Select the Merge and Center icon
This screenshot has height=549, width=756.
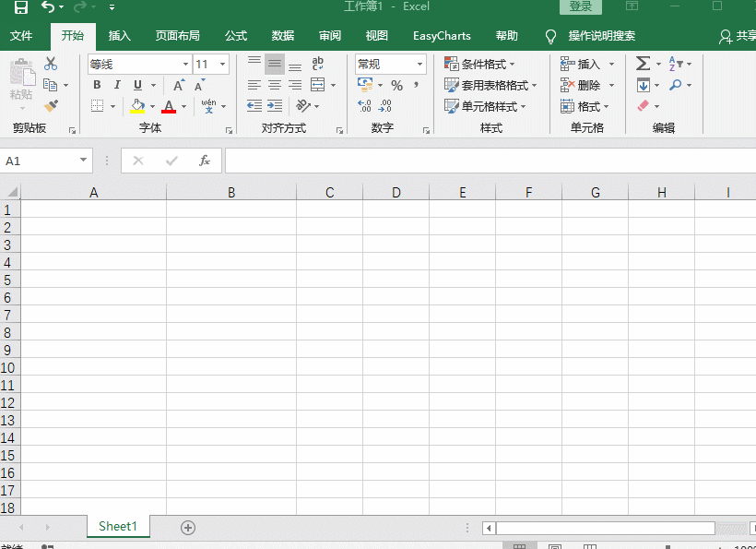pyautogui.click(x=318, y=85)
